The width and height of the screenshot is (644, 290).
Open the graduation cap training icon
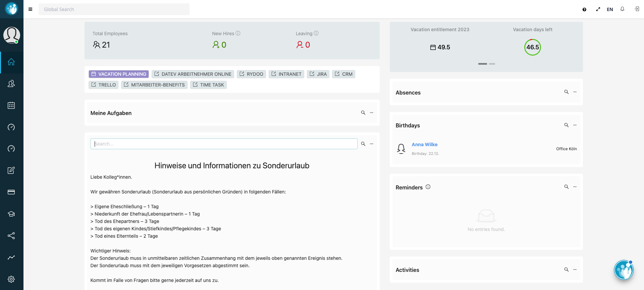click(11, 214)
